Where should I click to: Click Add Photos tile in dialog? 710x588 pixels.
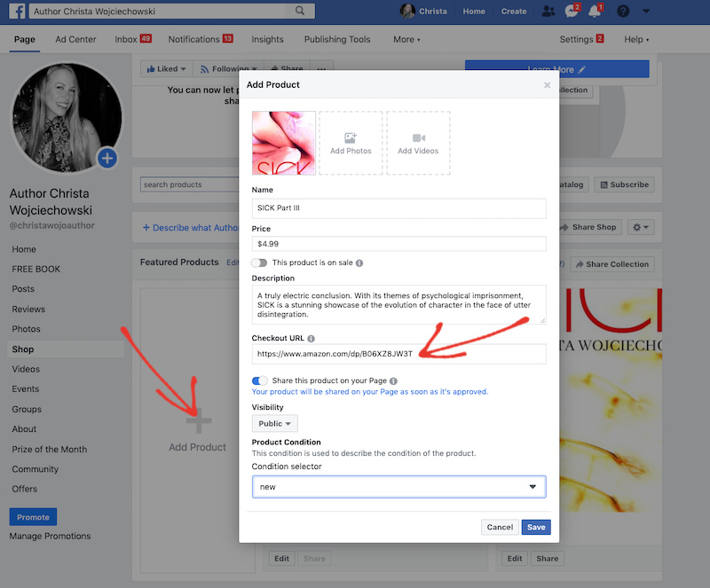tap(351, 143)
